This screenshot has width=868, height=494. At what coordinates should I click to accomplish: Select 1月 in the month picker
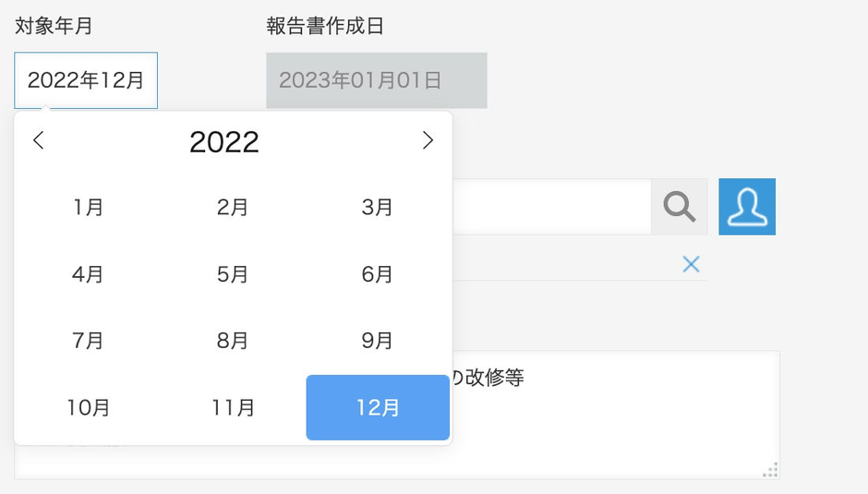coord(89,208)
